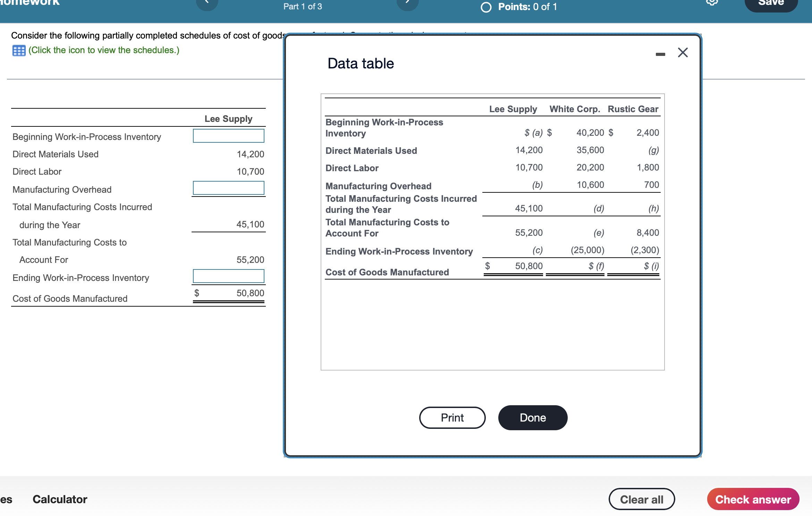Close the Data table popup

click(x=683, y=52)
